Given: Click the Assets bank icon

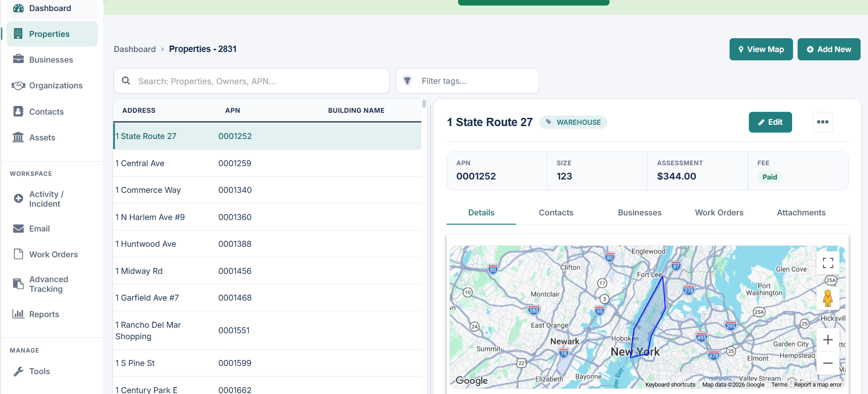Looking at the screenshot, I should tap(18, 137).
